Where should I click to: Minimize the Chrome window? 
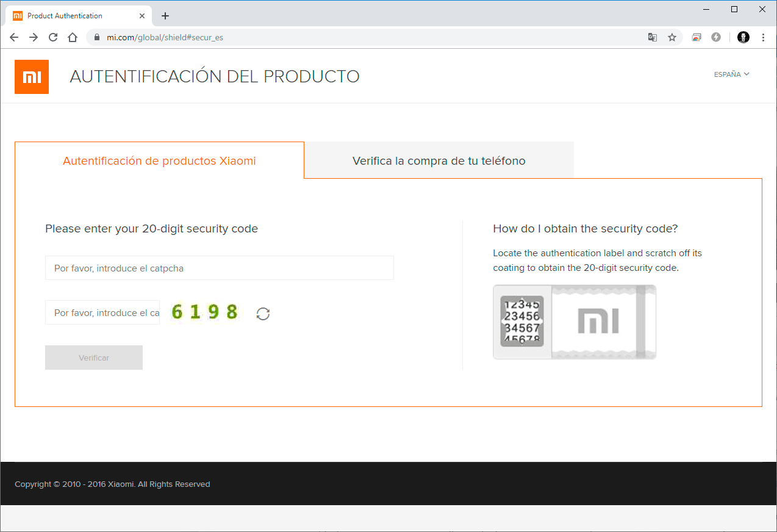point(706,9)
